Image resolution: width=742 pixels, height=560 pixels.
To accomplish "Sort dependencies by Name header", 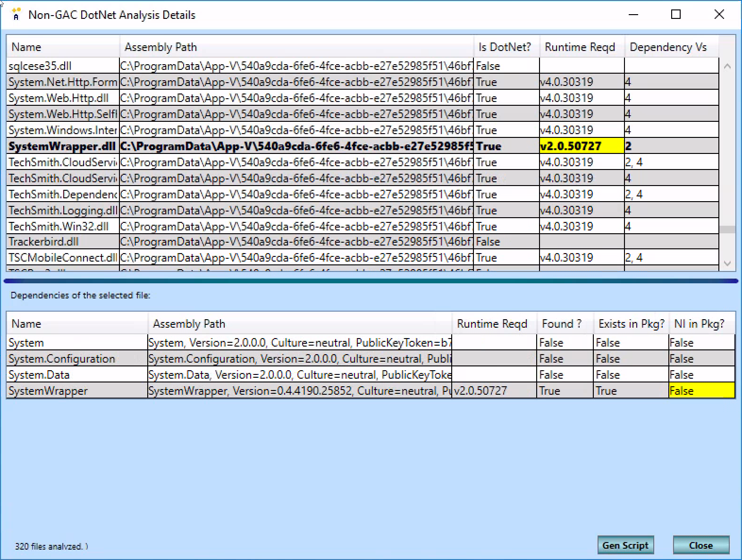I will (x=77, y=324).
